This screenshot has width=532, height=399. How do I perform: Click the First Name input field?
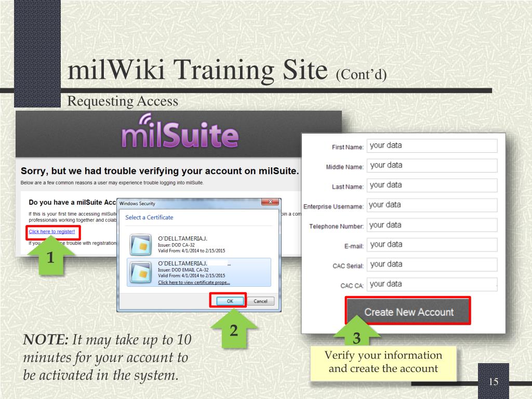432,145
